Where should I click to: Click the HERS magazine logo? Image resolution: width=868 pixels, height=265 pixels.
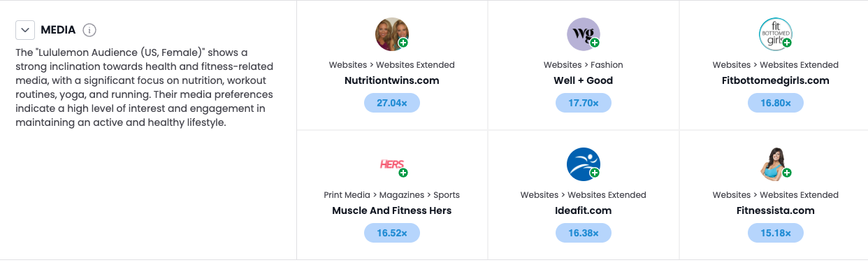point(392,164)
